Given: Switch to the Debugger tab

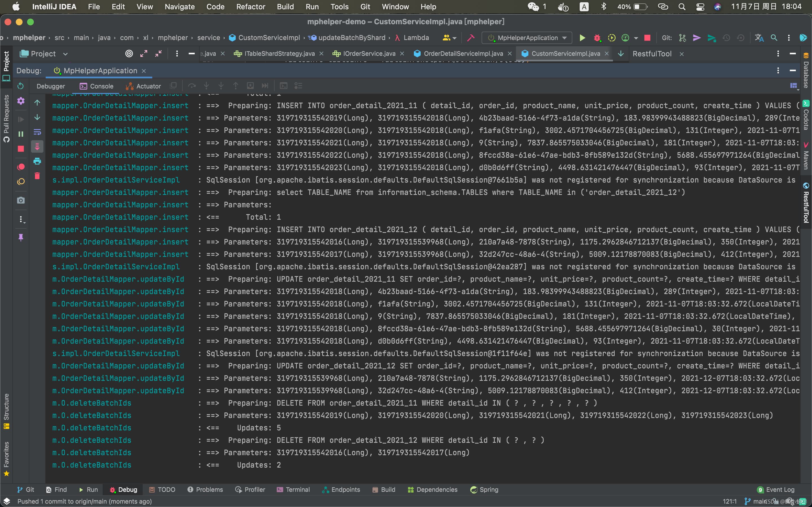Looking at the screenshot, I should (x=51, y=86).
